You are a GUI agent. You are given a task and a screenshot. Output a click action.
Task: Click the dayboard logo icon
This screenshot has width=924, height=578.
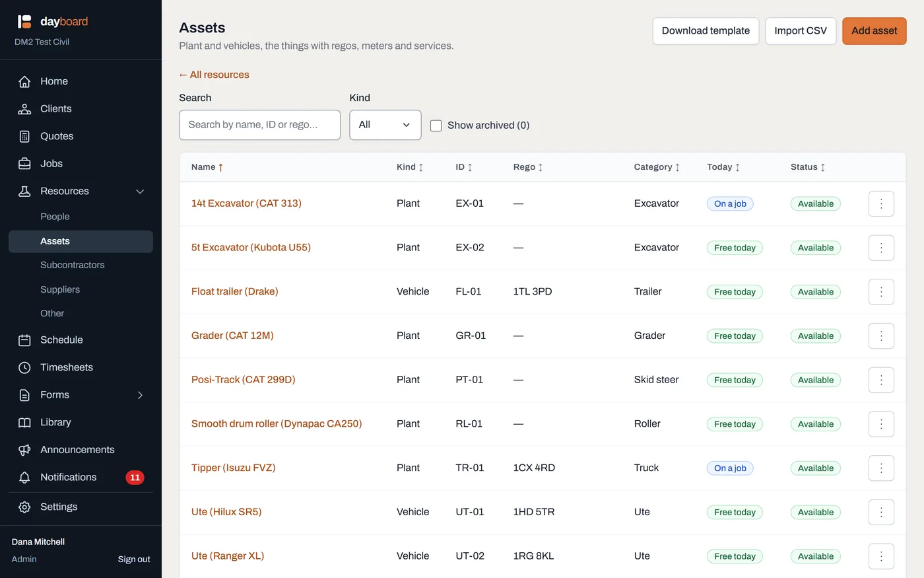tap(24, 22)
